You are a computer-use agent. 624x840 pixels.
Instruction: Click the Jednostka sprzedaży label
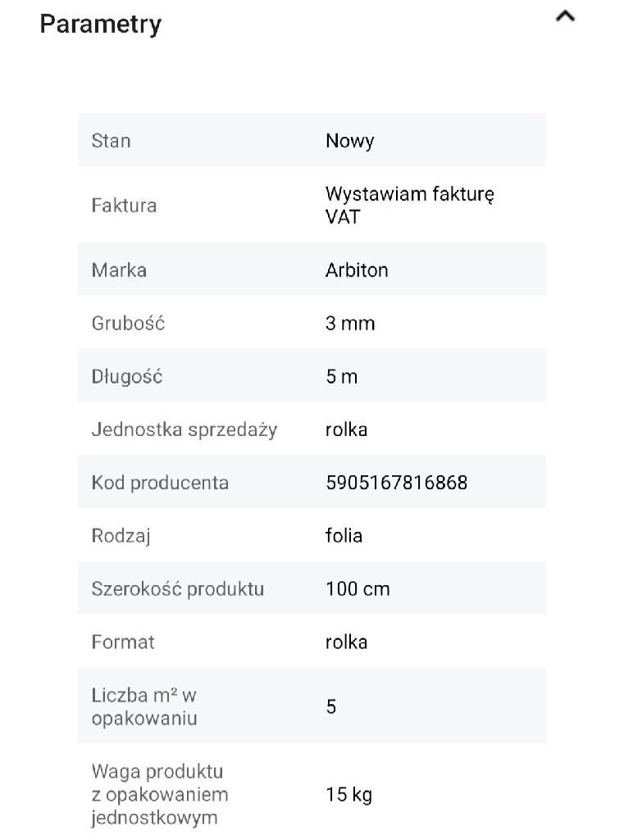click(184, 429)
